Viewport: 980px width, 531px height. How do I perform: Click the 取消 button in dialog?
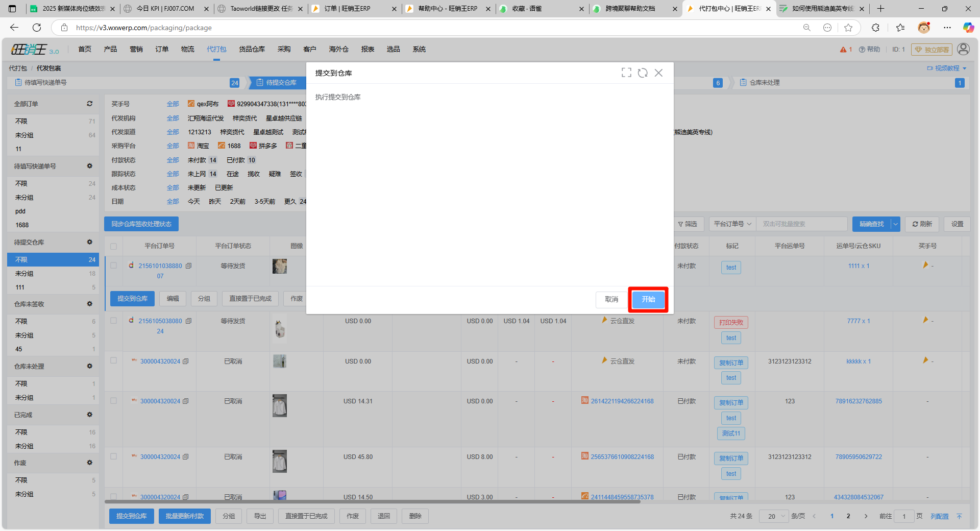tap(611, 300)
